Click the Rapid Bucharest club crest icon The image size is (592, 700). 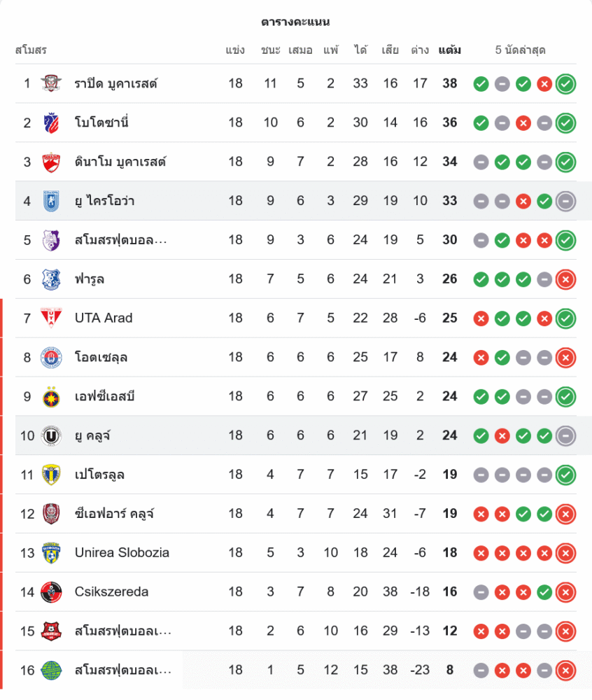pyautogui.click(x=50, y=83)
